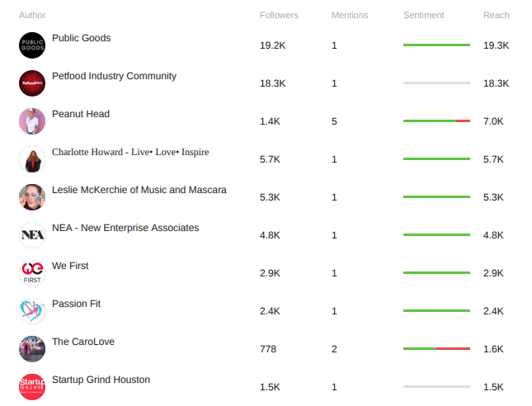Open the We First author name

click(x=70, y=266)
